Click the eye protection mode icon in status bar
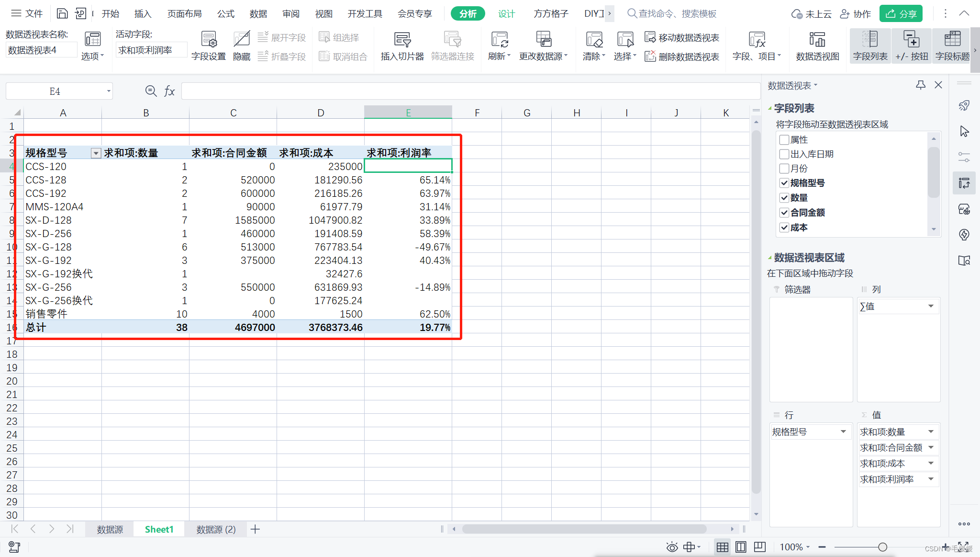Screen dimensions: 980x557 [x=672, y=547]
